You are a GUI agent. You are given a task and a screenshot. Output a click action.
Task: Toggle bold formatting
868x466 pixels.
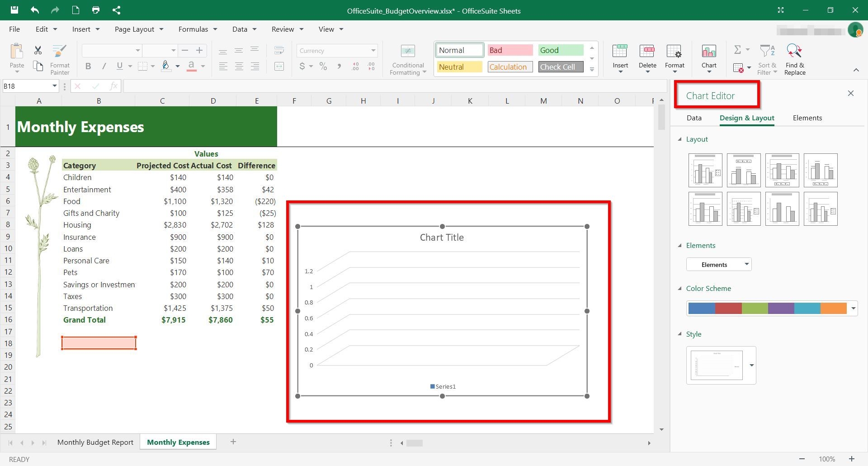coord(88,66)
